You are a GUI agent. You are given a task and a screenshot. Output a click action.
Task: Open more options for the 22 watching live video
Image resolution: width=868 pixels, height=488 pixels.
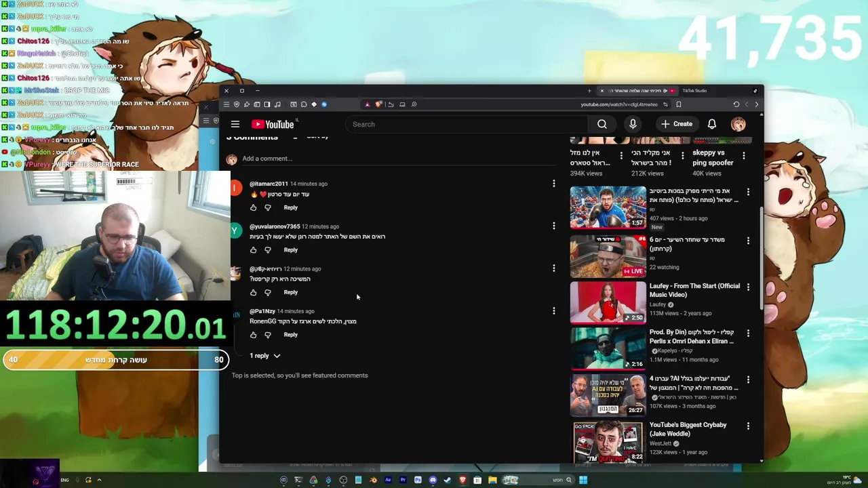click(x=748, y=241)
